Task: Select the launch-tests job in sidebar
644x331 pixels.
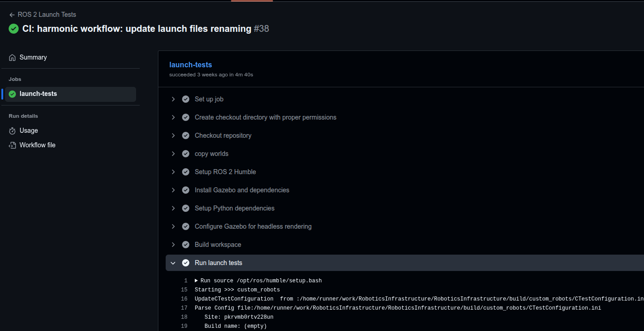Action: [71, 94]
